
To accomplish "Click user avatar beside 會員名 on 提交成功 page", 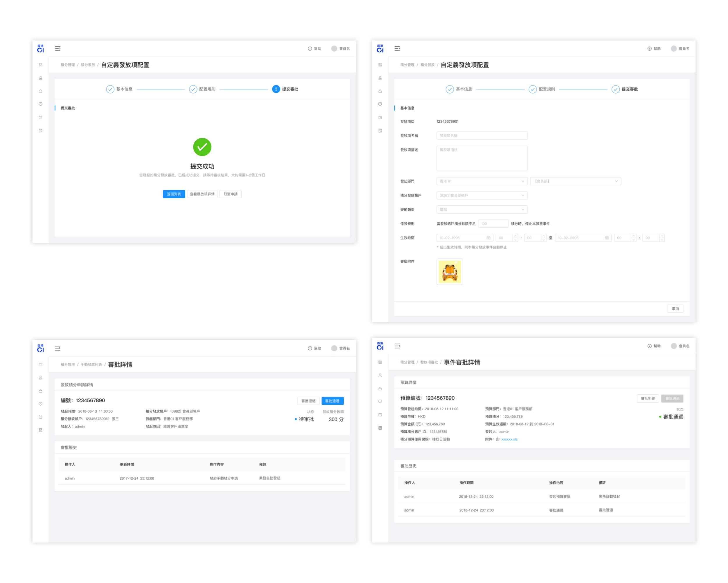I will pos(334,49).
